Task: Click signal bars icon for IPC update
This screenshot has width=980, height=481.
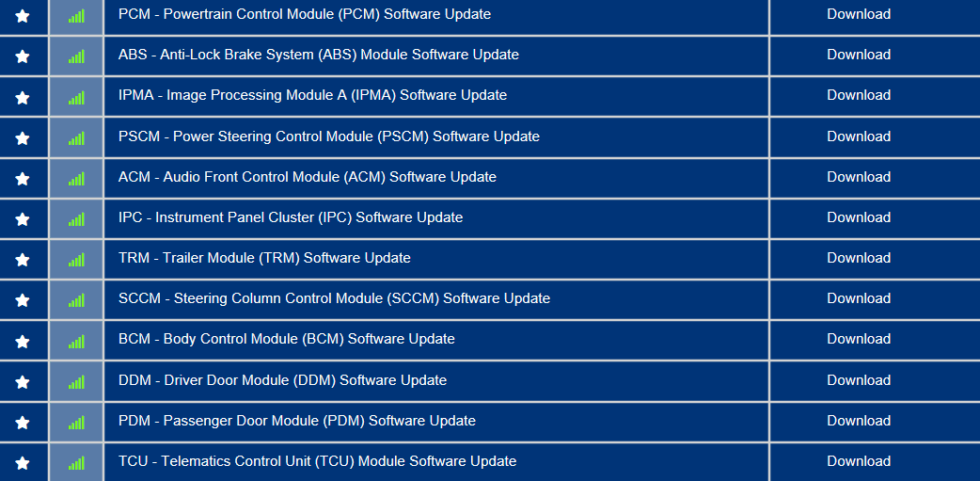Action: click(76, 219)
